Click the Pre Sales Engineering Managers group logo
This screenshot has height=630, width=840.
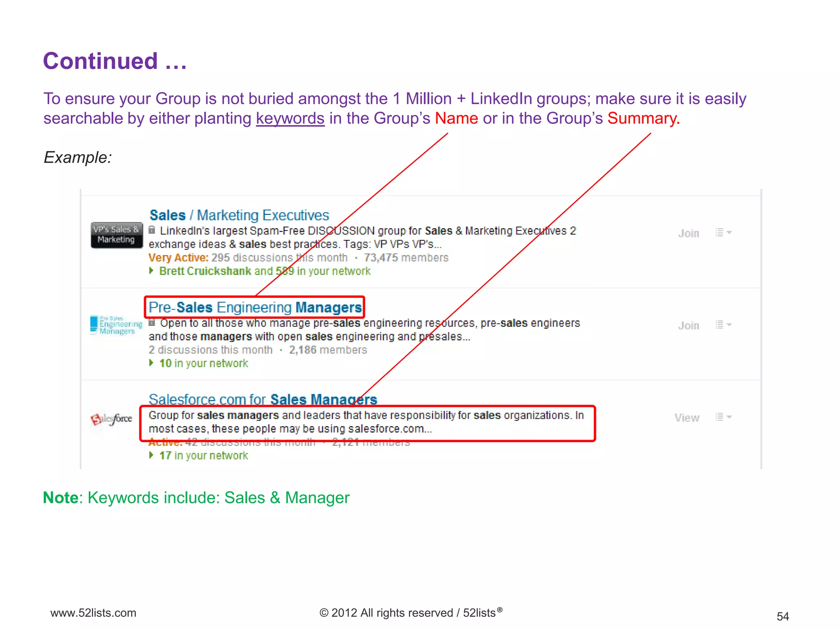pos(116,325)
